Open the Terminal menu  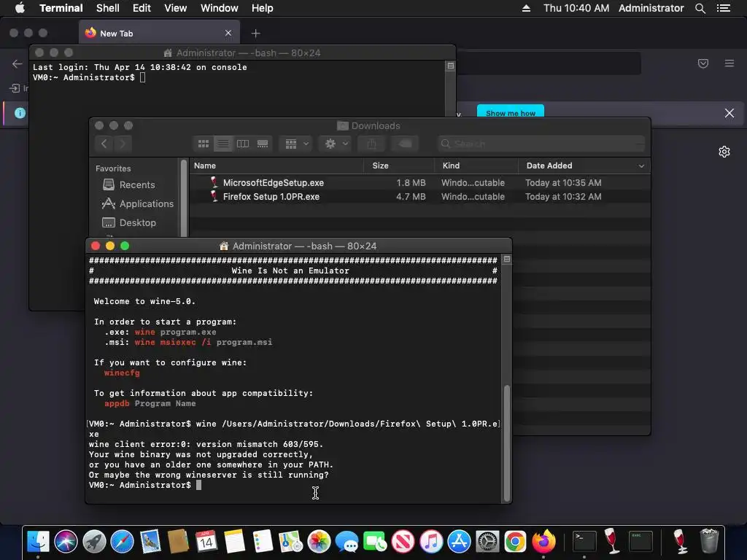[61, 8]
